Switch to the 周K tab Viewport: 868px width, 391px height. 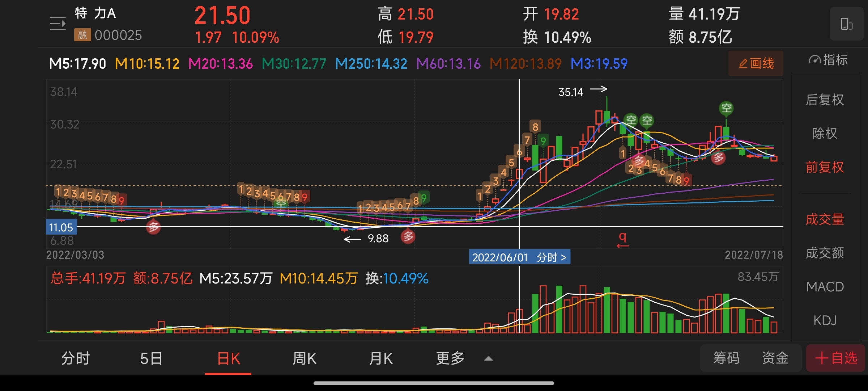pyautogui.click(x=304, y=358)
